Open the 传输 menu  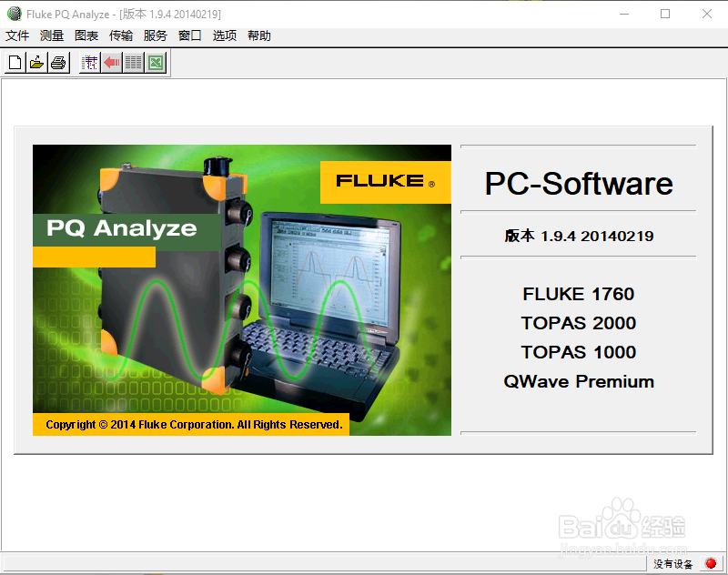(121, 35)
